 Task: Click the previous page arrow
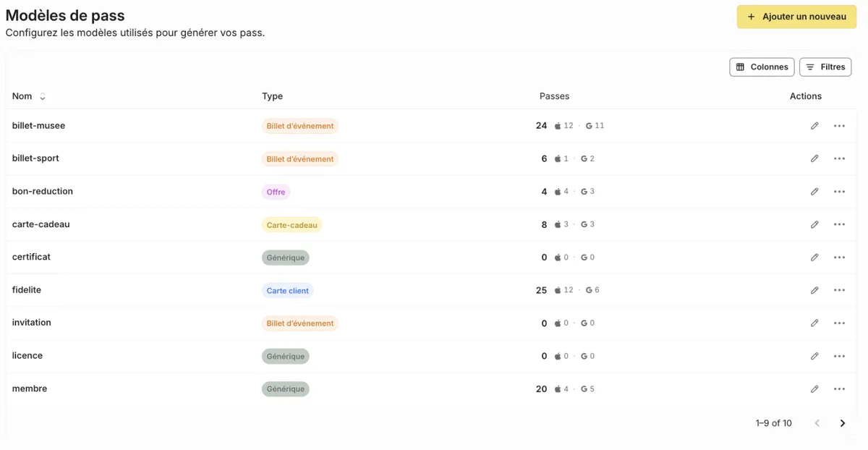(x=817, y=423)
